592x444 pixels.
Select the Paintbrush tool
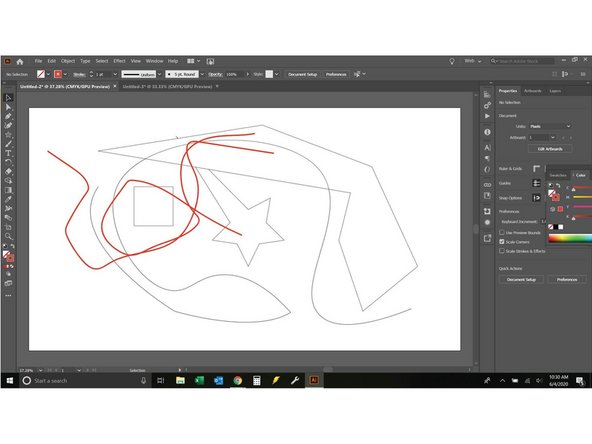pos(8,144)
